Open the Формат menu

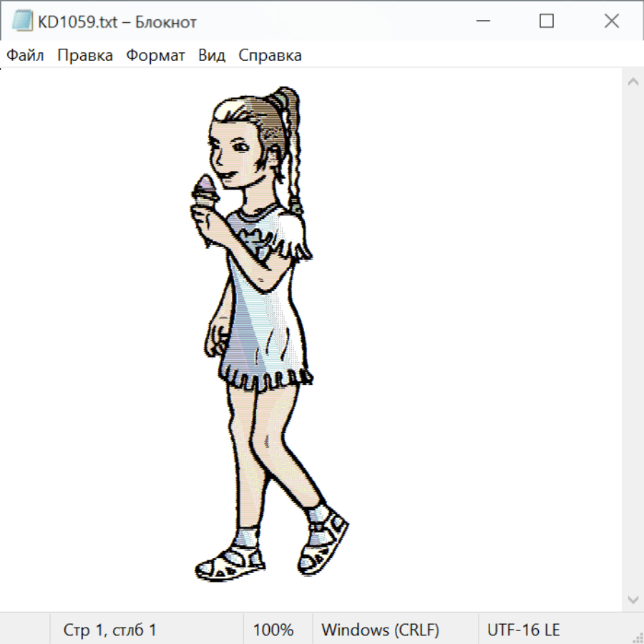(155, 55)
